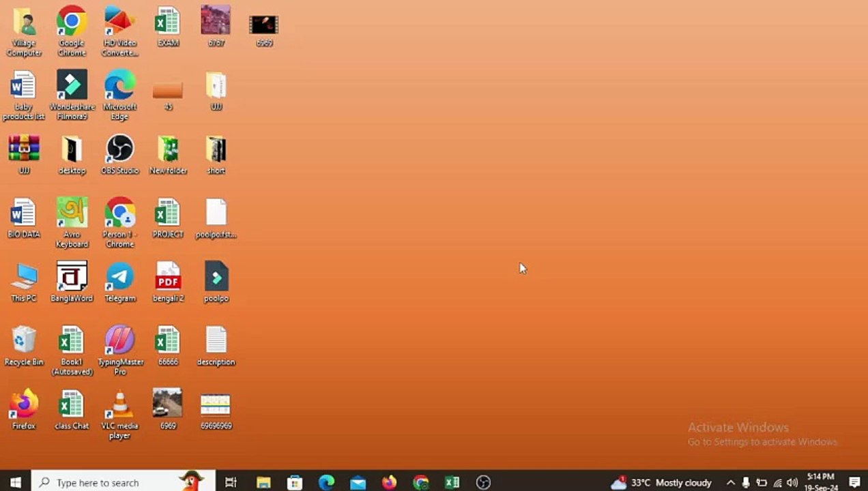
Task: Select the New folder icon
Action: coord(168,155)
